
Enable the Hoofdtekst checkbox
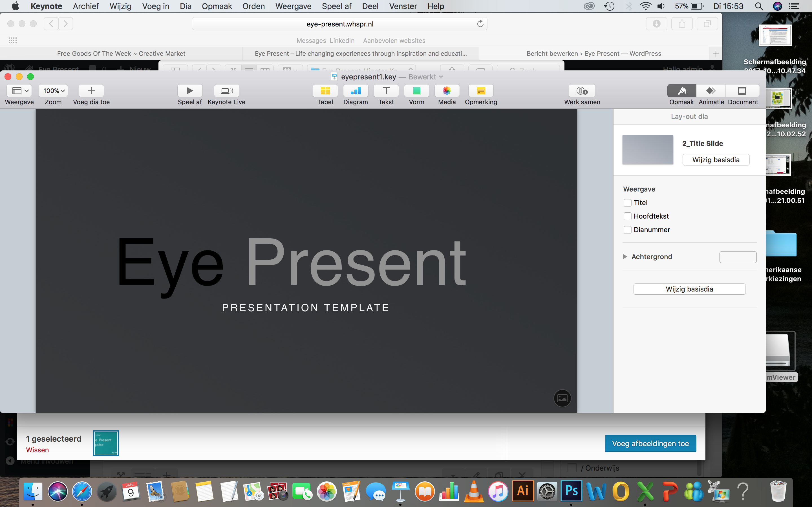pyautogui.click(x=627, y=216)
